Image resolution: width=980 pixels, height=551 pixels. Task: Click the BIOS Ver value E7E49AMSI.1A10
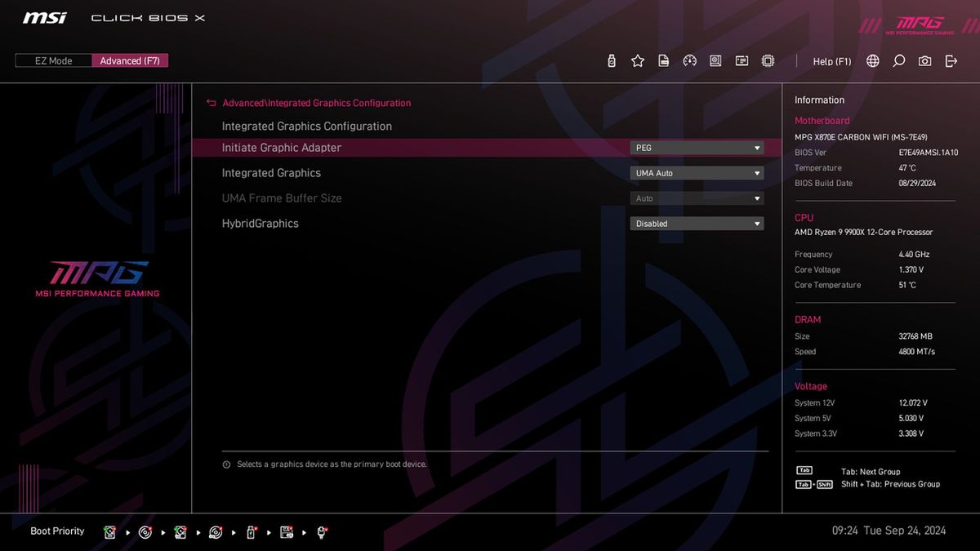pyautogui.click(x=929, y=153)
